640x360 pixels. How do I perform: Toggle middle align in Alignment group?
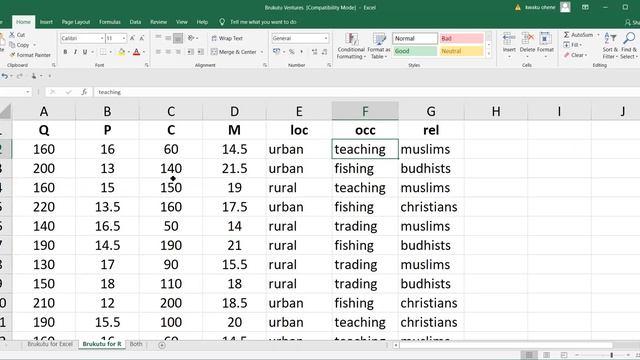pos(168,38)
